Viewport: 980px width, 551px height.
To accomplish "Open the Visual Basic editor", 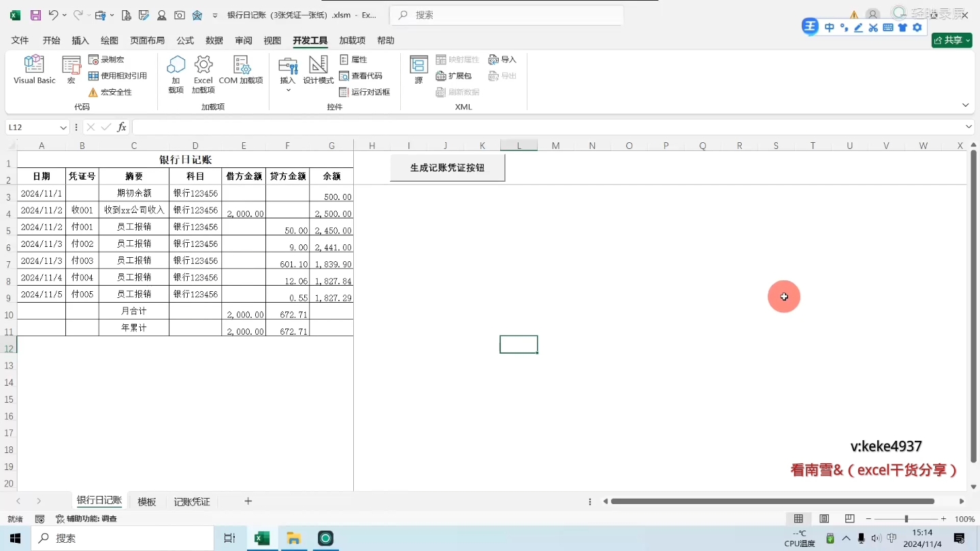I will point(34,70).
